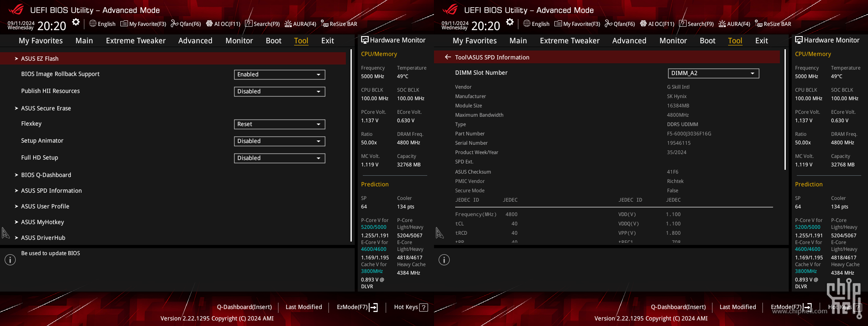Open AURA(F4) lighting in left window

[300, 24]
